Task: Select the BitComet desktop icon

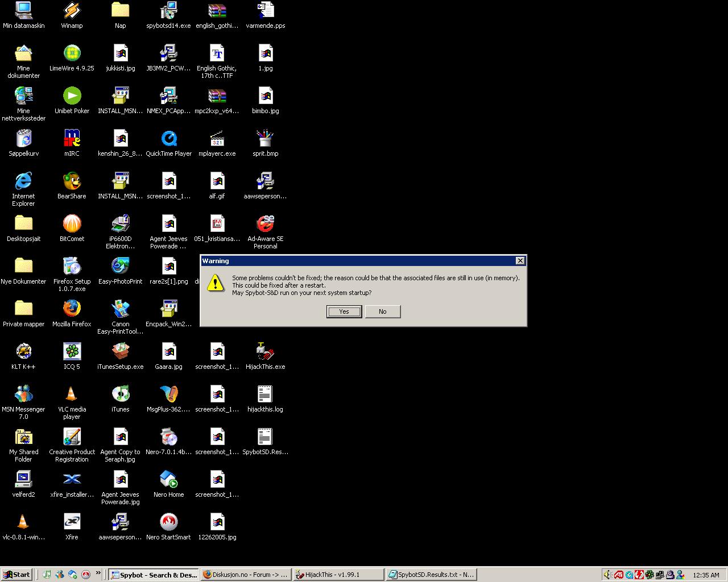Action: 72,228
